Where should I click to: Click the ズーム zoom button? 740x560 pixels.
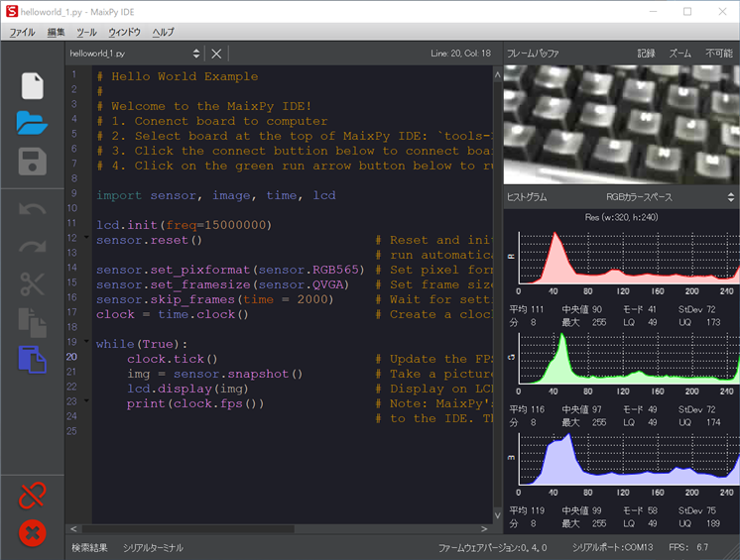tap(680, 54)
